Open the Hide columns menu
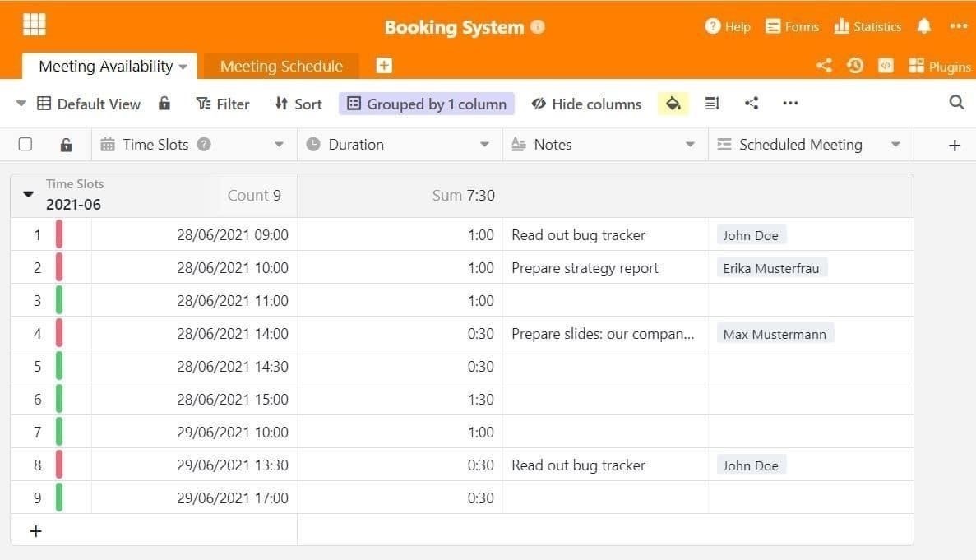 click(586, 104)
